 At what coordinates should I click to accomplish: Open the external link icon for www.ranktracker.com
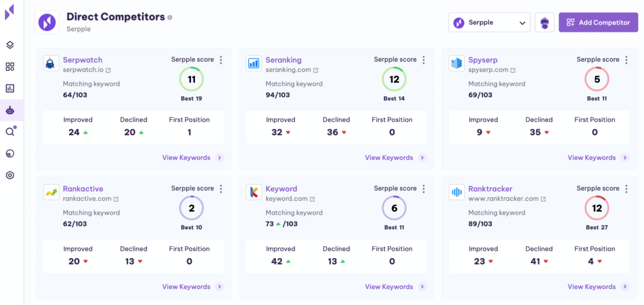click(543, 199)
